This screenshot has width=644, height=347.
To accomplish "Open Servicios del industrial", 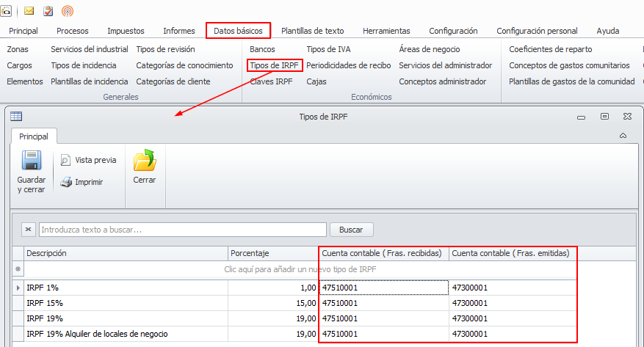I will 90,49.
